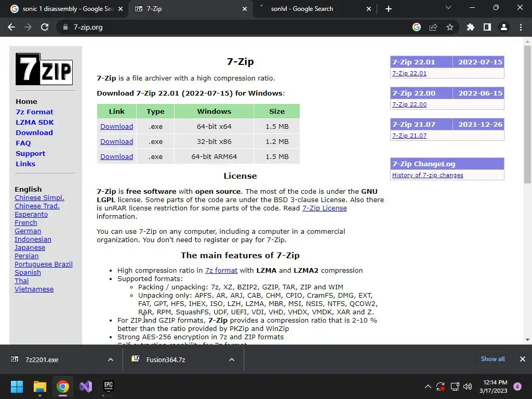Open LZMA SDK sidebar link
Image resolution: width=532 pixels, height=399 pixels.
(x=35, y=123)
